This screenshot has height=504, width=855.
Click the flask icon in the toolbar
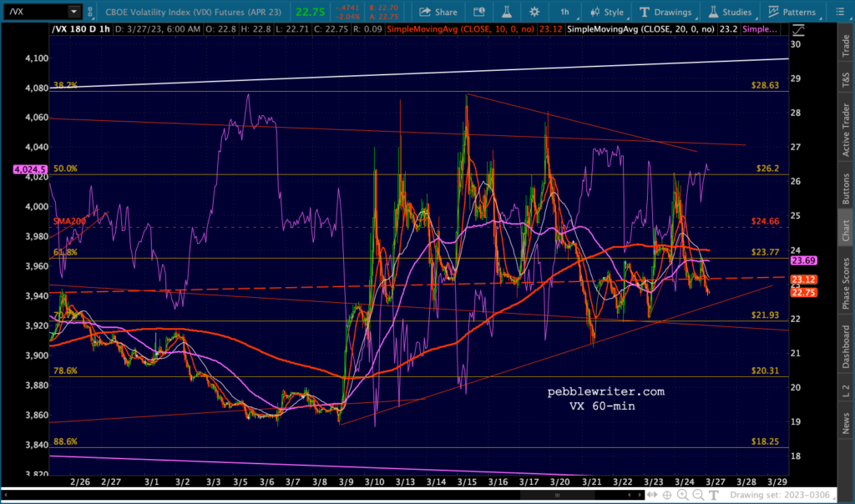(507, 12)
